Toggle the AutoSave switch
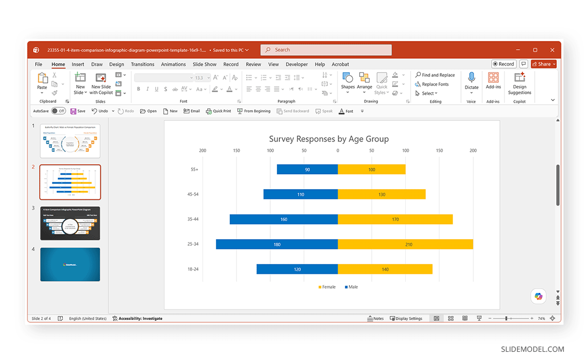The width and height of the screenshot is (588, 364). [x=58, y=111]
